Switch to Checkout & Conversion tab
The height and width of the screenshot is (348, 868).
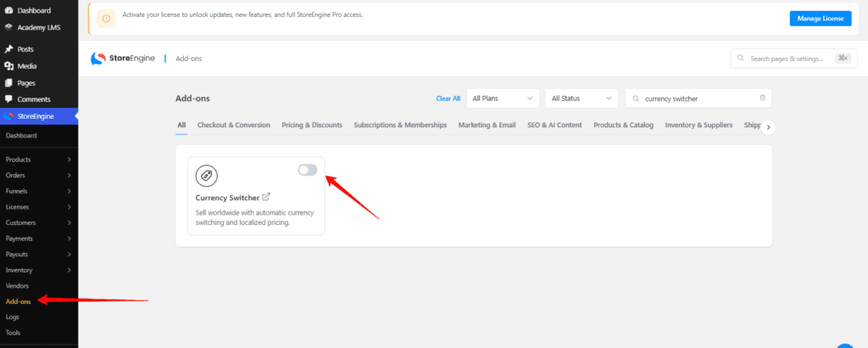[x=234, y=126]
